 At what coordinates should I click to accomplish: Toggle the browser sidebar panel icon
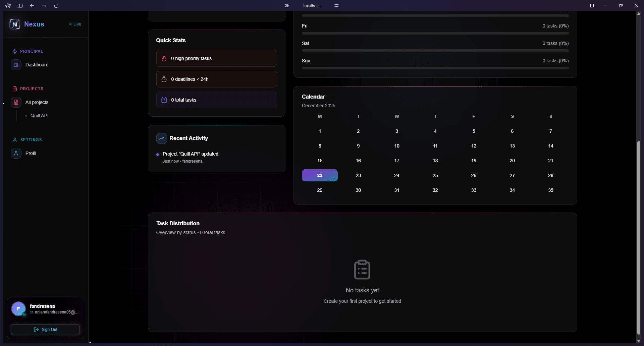point(20,6)
